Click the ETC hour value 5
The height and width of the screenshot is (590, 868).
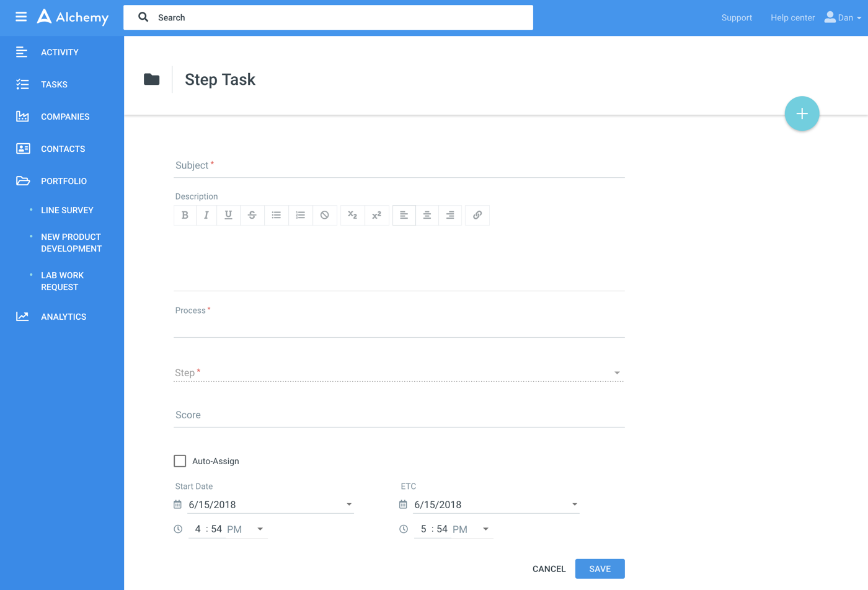coord(423,529)
